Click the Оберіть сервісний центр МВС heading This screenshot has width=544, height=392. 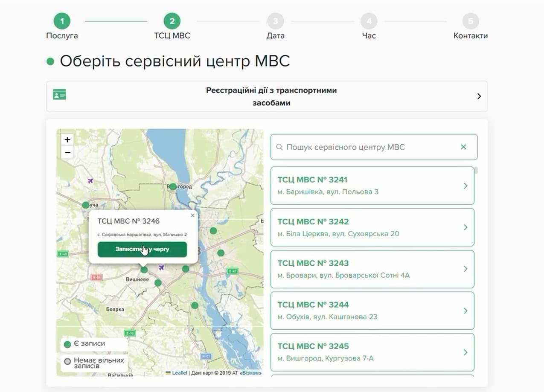(x=175, y=61)
